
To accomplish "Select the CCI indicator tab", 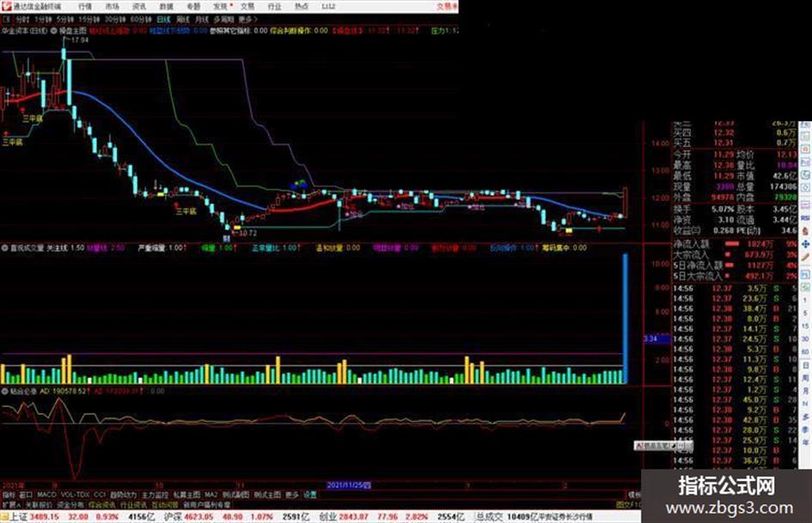I will (100, 495).
